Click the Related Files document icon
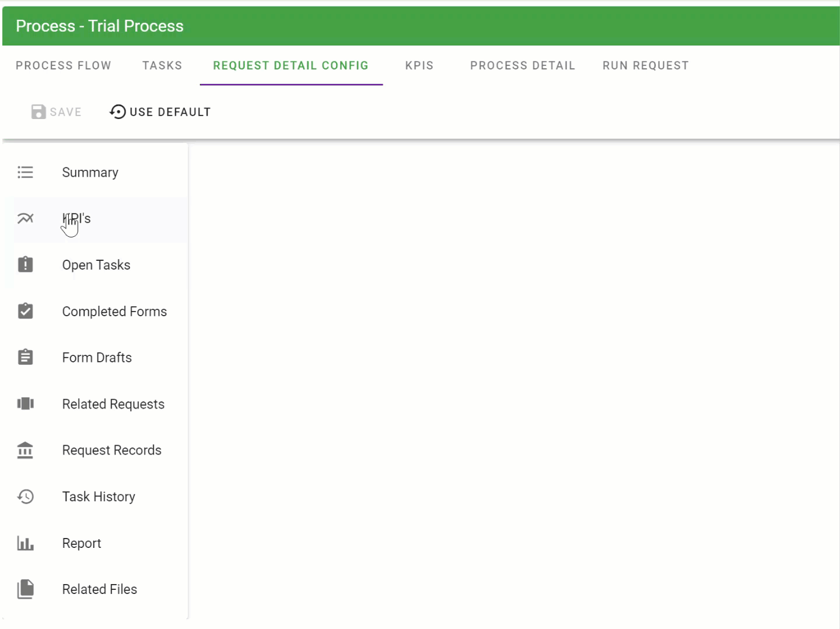The image size is (840, 629). point(25,589)
